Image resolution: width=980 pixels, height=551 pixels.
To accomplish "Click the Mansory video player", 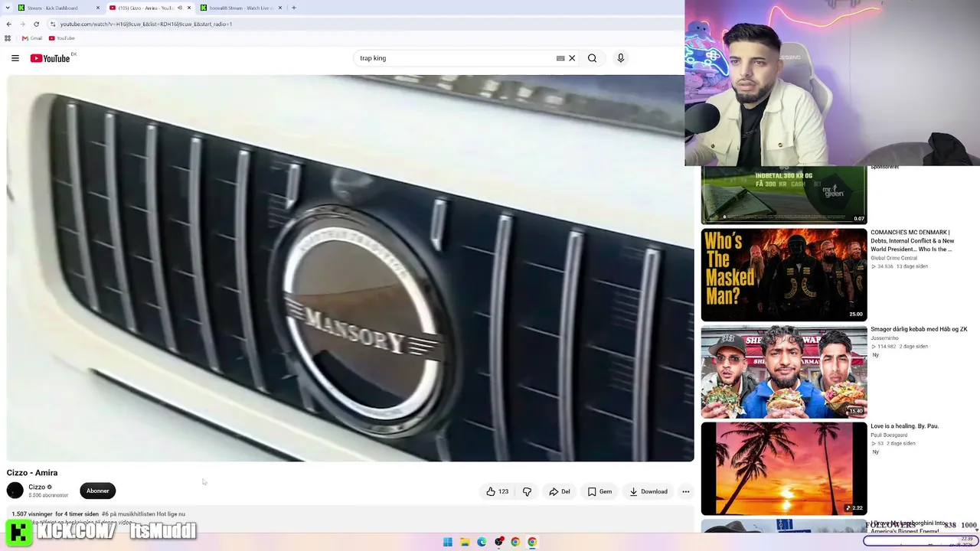I will [x=350, y=268].
